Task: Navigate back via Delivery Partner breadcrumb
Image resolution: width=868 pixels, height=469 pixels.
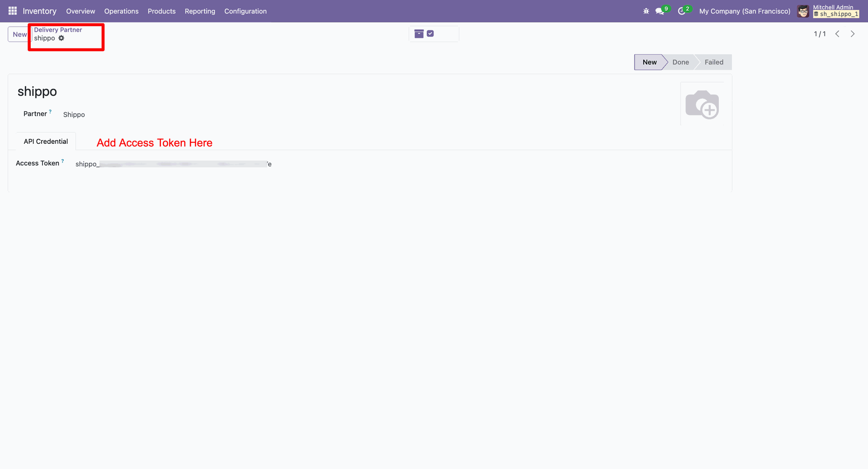Action: (x=58, y=30)
